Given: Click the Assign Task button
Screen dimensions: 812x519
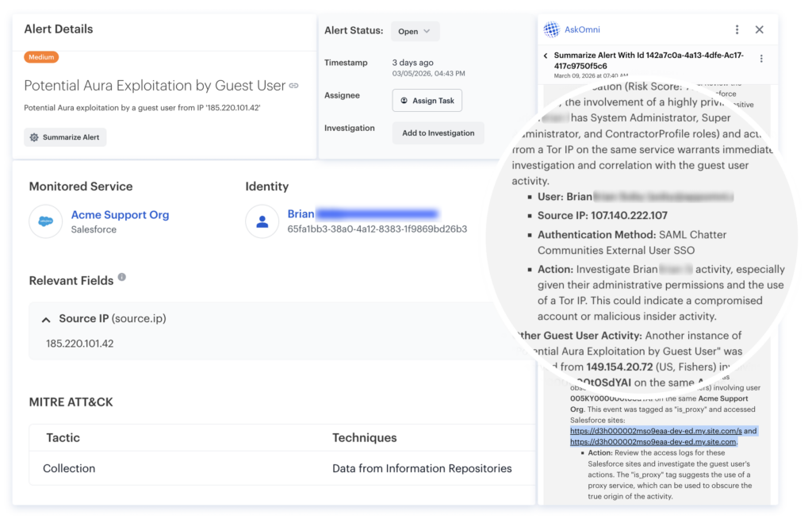Looking at the screenshot, I should click(x=427, y=101).
